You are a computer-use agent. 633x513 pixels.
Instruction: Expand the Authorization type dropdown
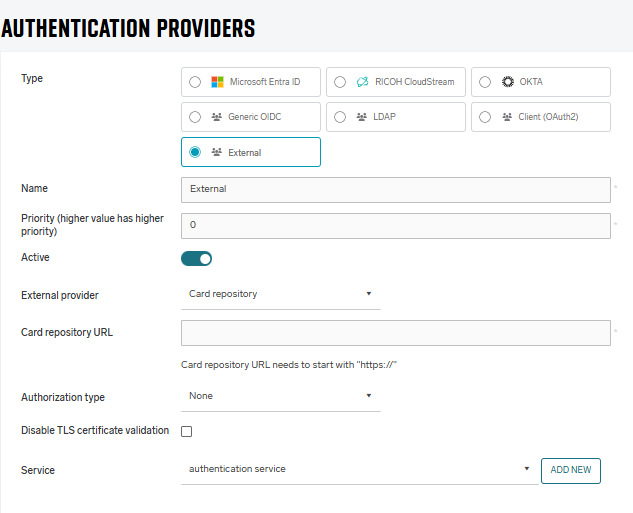point(280,396)
